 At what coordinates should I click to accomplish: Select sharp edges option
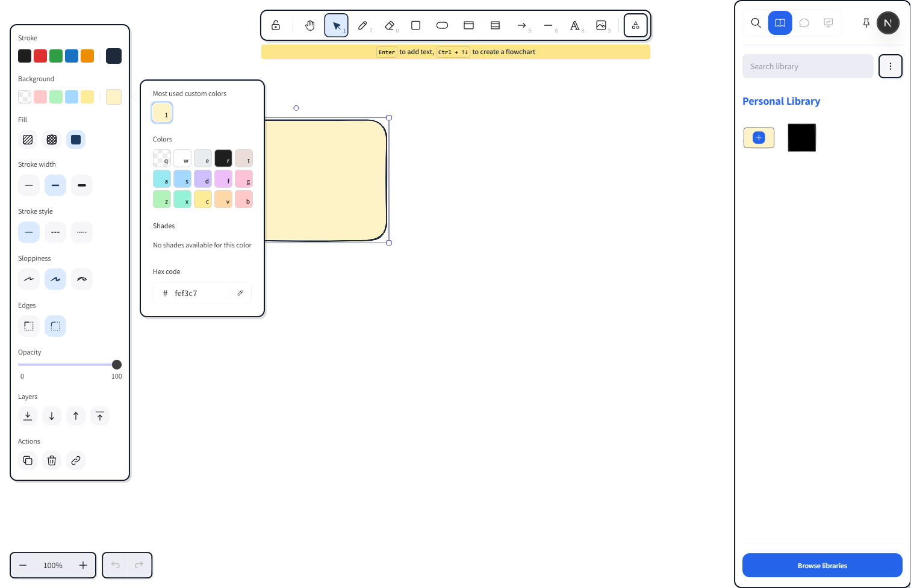pos(29,326)
